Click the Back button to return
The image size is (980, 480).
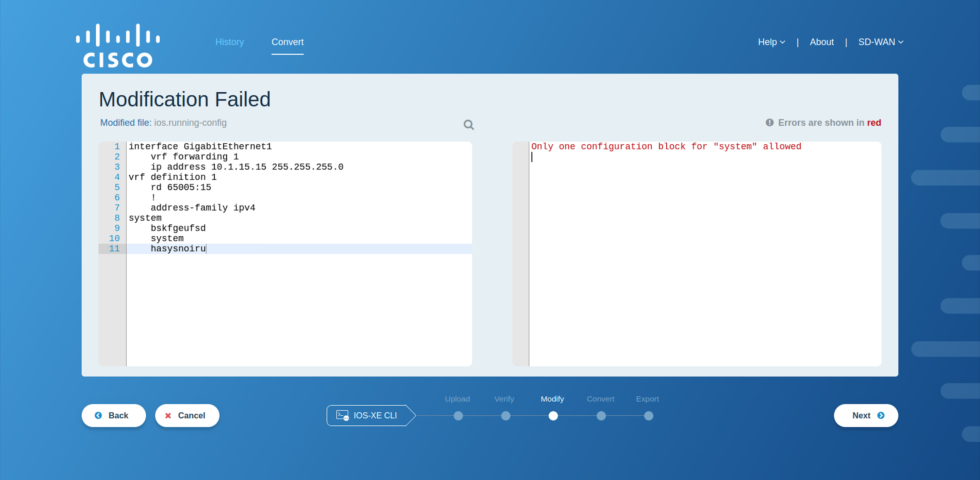pos(113,416)
